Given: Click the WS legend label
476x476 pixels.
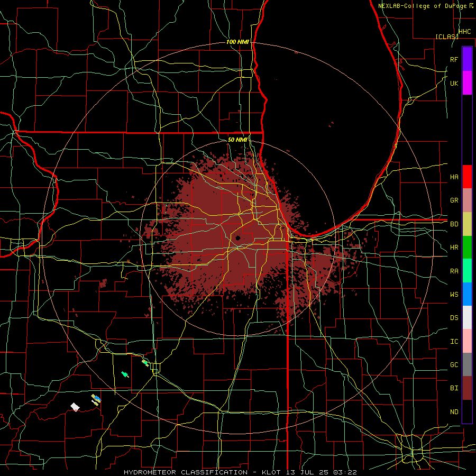Looking at the screenshot, I should [454, 295].
